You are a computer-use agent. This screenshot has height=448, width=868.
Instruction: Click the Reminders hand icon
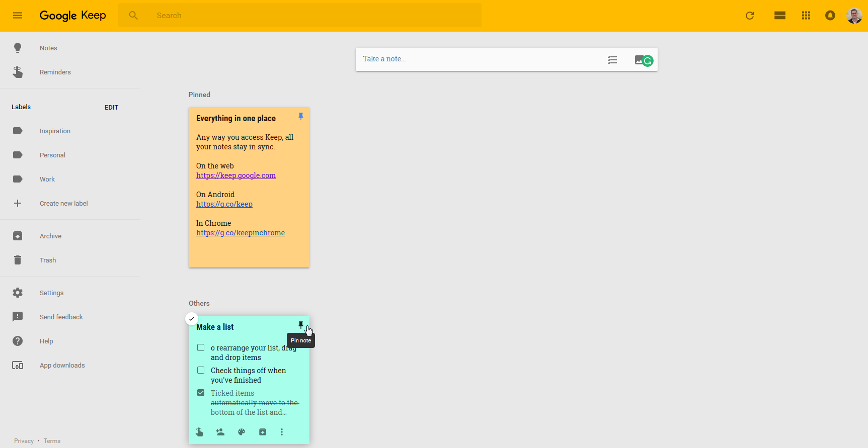(18, 72)
